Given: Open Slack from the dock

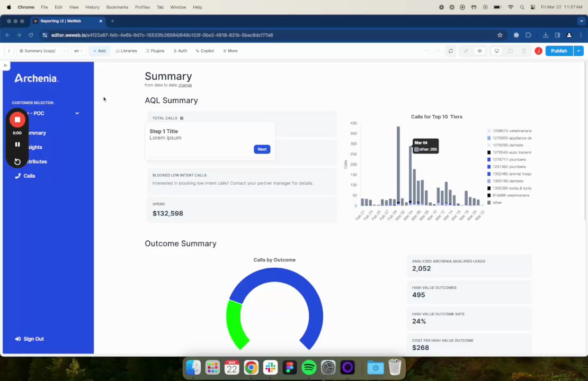Looking at the screenshot, I should pos(270,368).
